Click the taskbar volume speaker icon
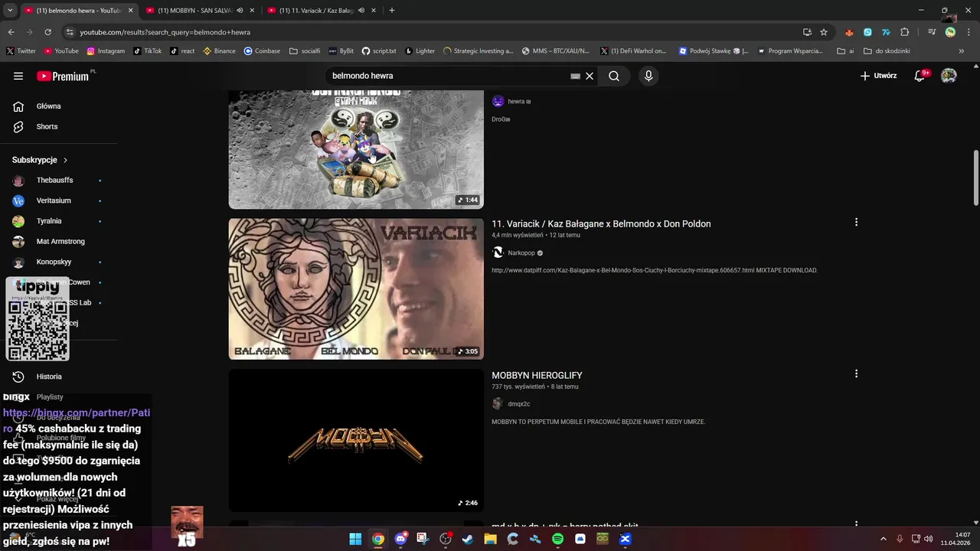980x551 pixels. point(929,539)
